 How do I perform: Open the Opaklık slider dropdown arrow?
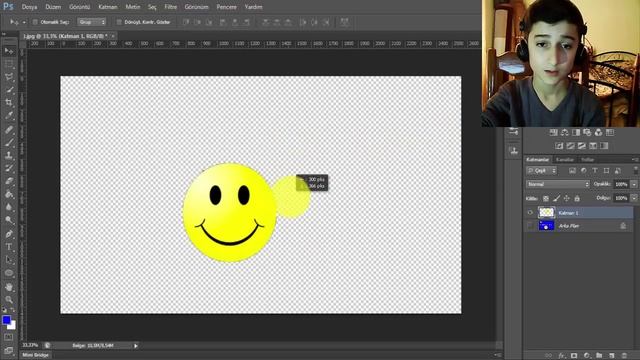pos(634,184)
